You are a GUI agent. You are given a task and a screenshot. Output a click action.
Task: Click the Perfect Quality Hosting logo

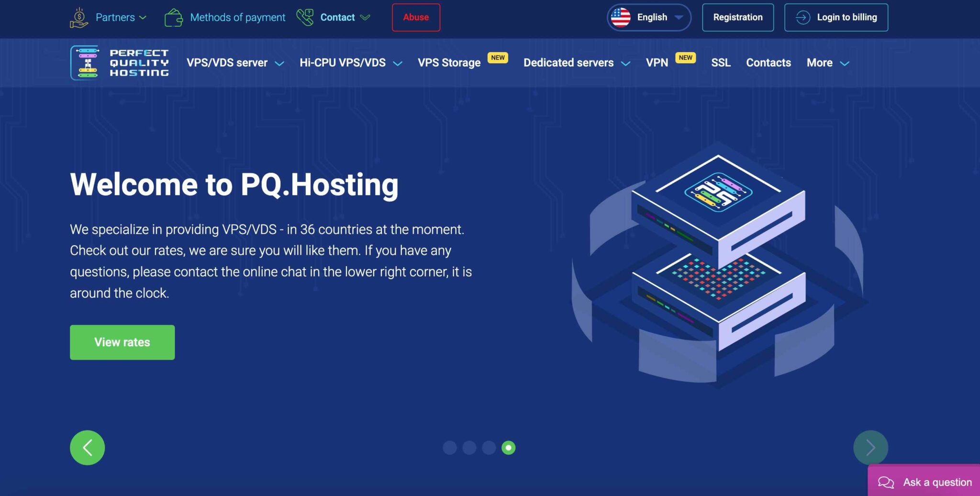120,63
